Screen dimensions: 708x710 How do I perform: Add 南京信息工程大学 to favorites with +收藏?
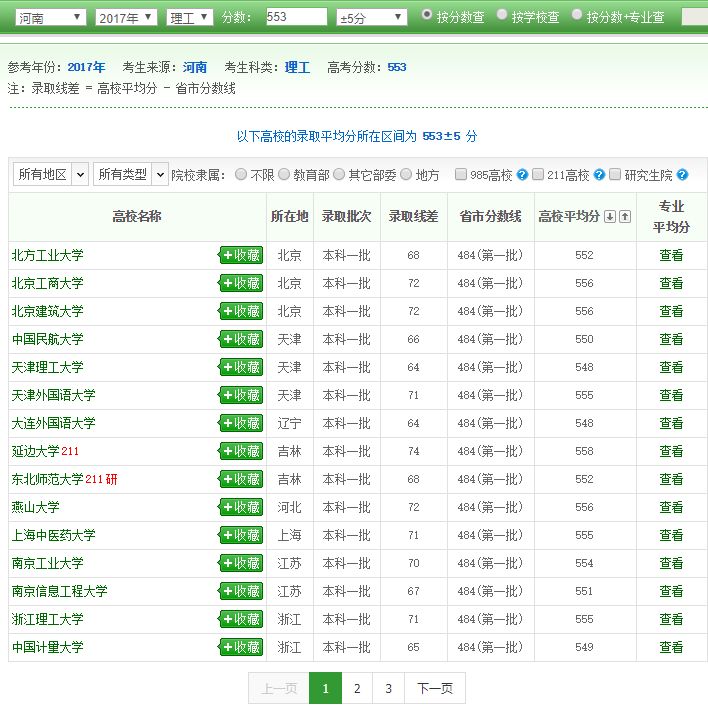241,591
